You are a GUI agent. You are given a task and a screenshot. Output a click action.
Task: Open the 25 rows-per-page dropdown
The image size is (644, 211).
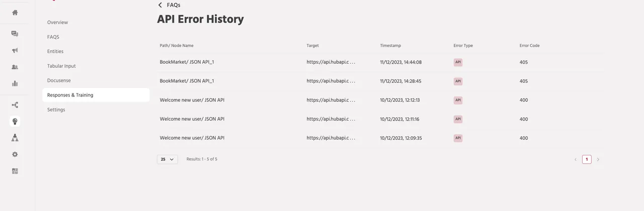click(167, 159)
